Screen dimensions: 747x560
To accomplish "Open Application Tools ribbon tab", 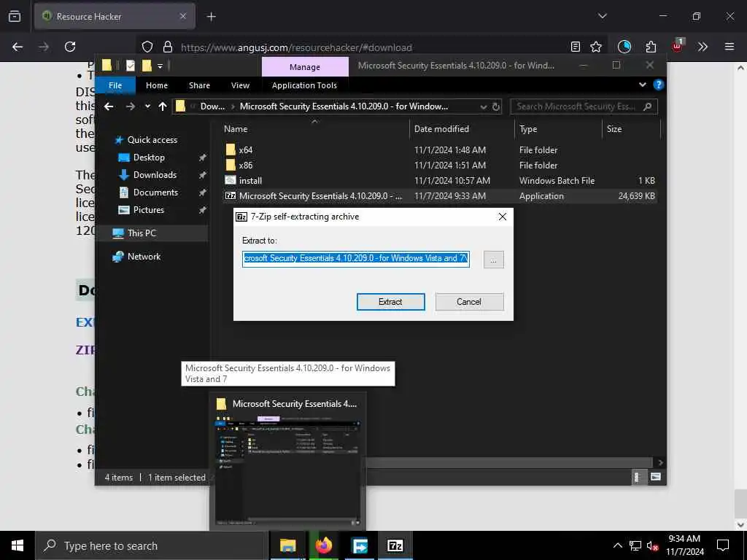I will point(304,85).
